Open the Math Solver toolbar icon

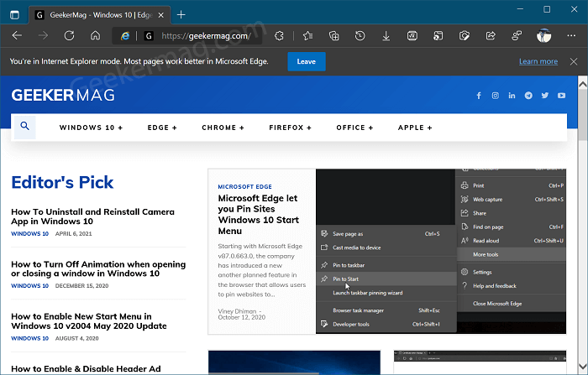[412, 35]
